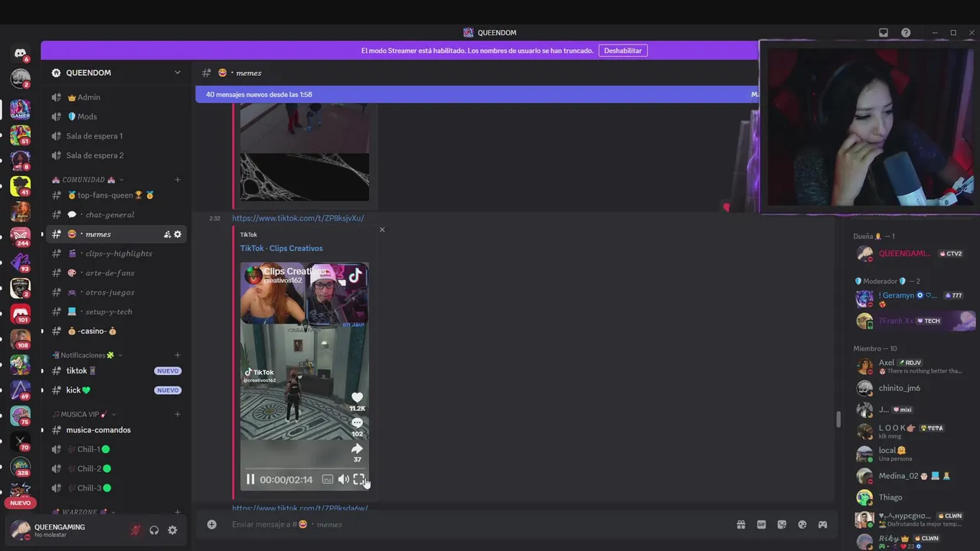Click Deshabilitar streamer mode button
Viewport: 980px width, 551px height.
622,51
